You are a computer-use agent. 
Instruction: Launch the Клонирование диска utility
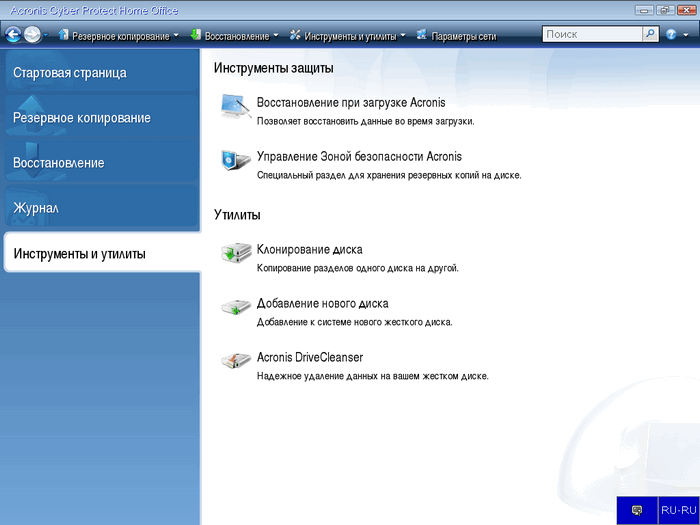click(309, 250)
